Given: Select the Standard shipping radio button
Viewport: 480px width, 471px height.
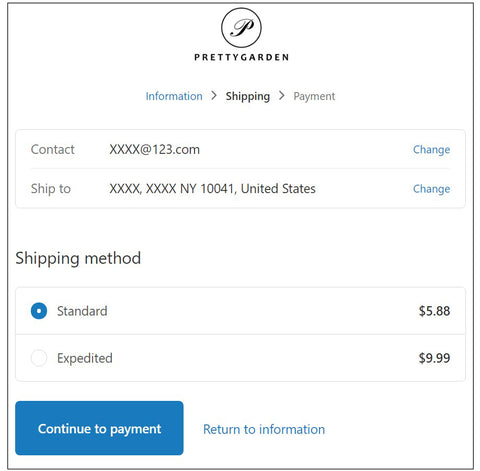Looking at the screenshot, I should [x=39, y=311].
